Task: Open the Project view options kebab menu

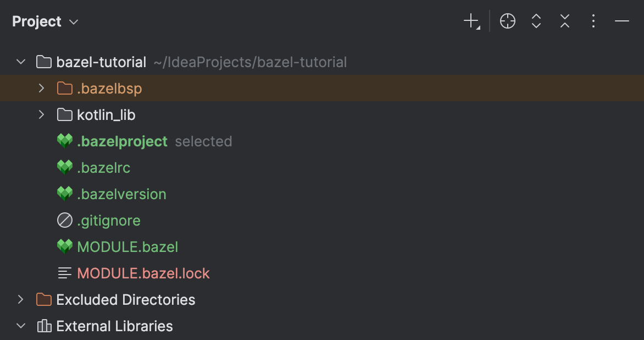Action: point(593,21)
